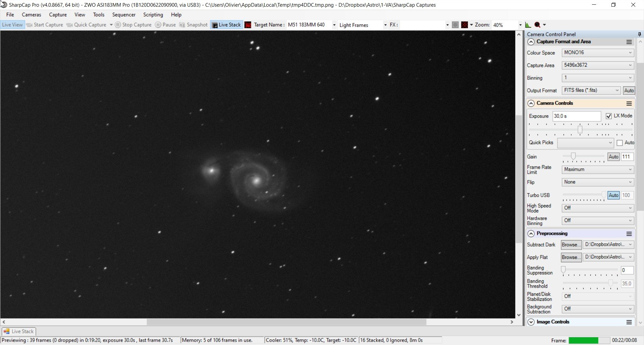Click the focus assistant magnifier icon
Image resolution: width=644 pixels, height=345 pixels.
pos(537,25)
